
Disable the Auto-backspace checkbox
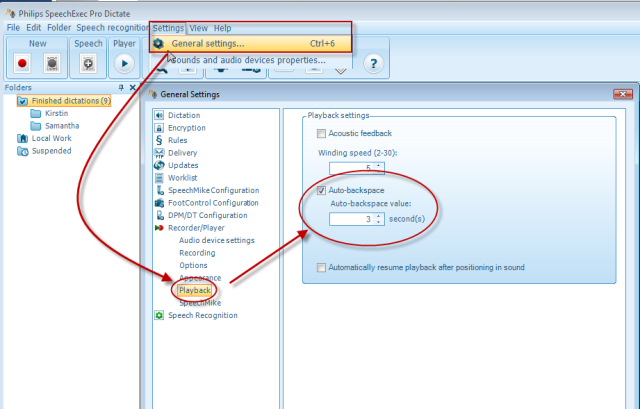[x=321, y=190]
